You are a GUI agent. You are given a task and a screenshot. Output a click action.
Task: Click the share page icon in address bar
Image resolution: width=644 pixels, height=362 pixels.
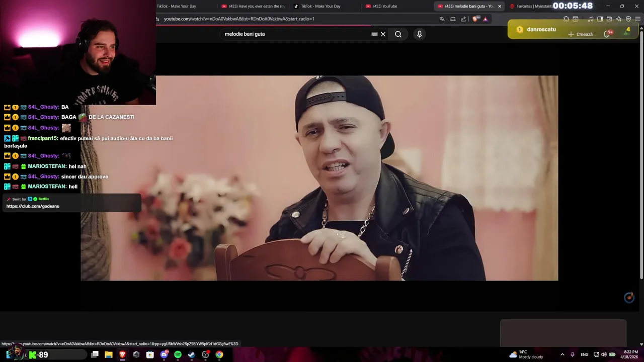pyautogui.click(x=463, y=19)
